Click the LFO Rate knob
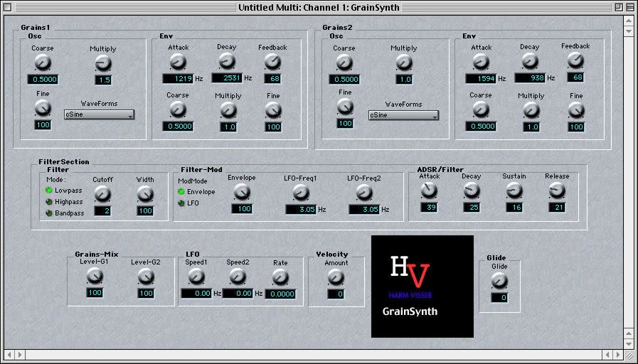The width and height of the screenshot is (638, 364). (x=280, y=277)
